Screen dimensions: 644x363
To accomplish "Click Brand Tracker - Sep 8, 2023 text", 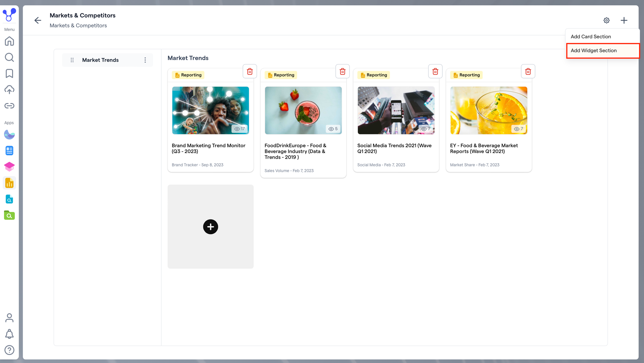I will (198, 165).
